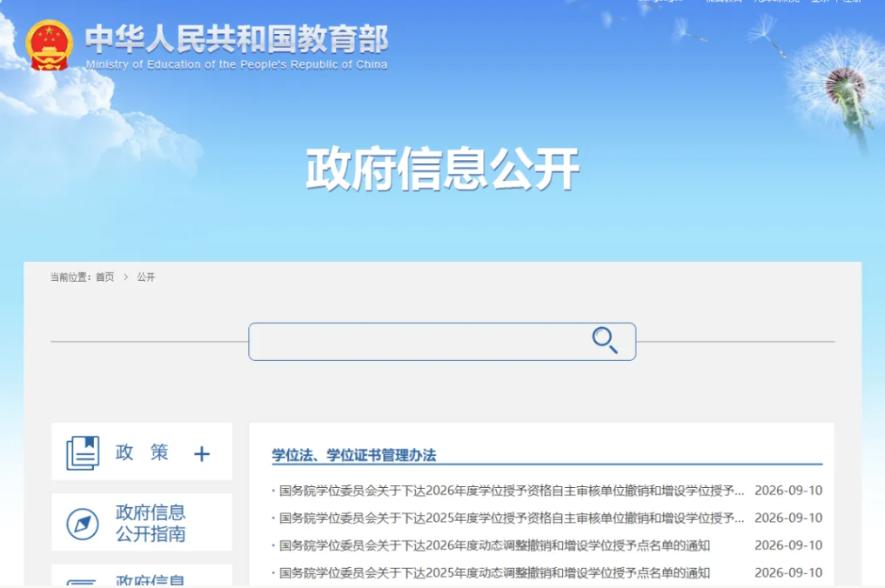Open the partially visible third sidebar item
Screen dimensions: 885x588
(x=142, y=575)
